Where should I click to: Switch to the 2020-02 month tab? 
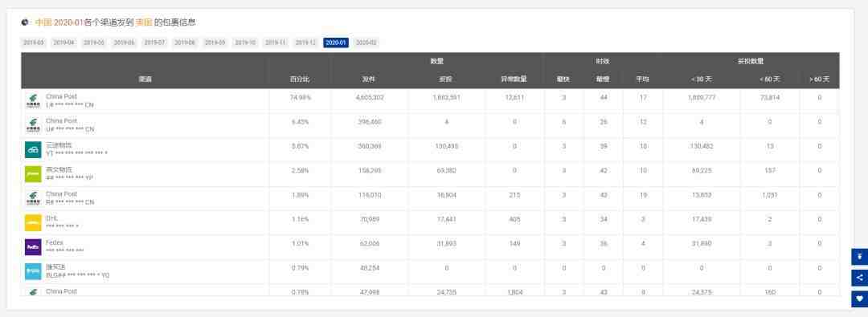tap(366, 43)
